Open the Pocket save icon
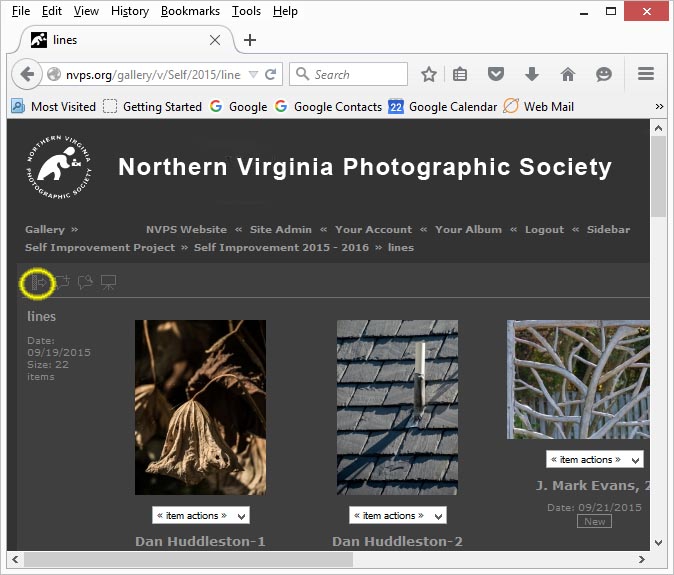The width and height of the screenshot is (674, 575). [x=495, y=74]
